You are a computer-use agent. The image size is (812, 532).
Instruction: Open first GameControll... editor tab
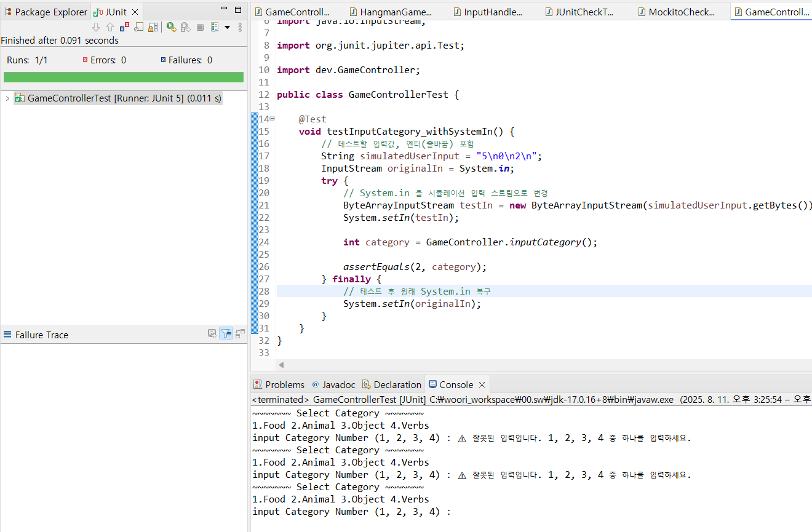click(292, 12)
